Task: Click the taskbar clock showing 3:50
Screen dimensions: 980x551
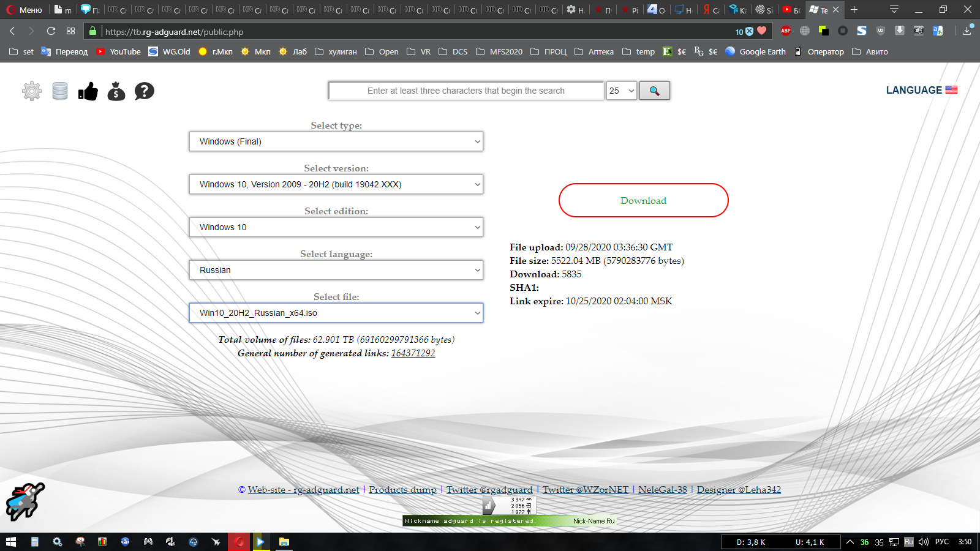Action: pyautogui.click(x=965, y=542)
